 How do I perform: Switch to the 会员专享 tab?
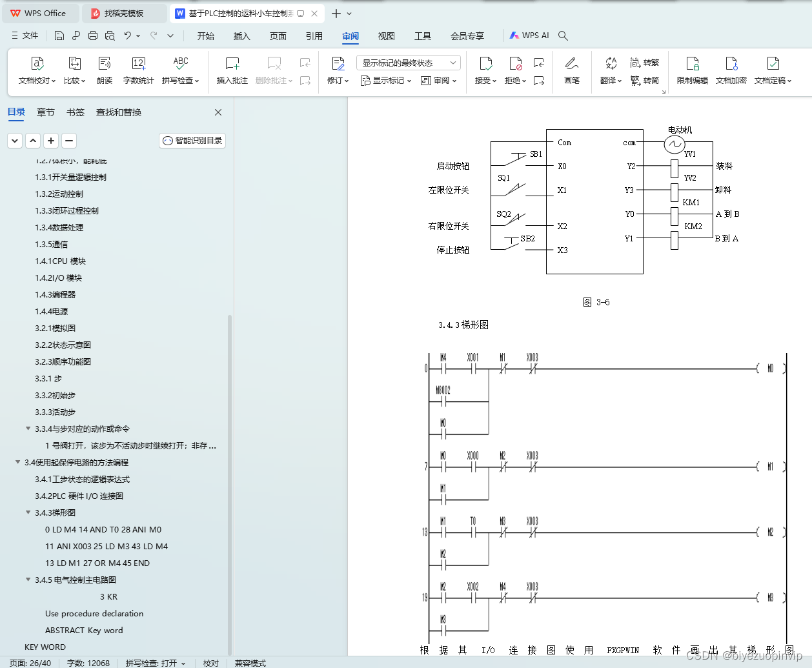tap(467, 35)
